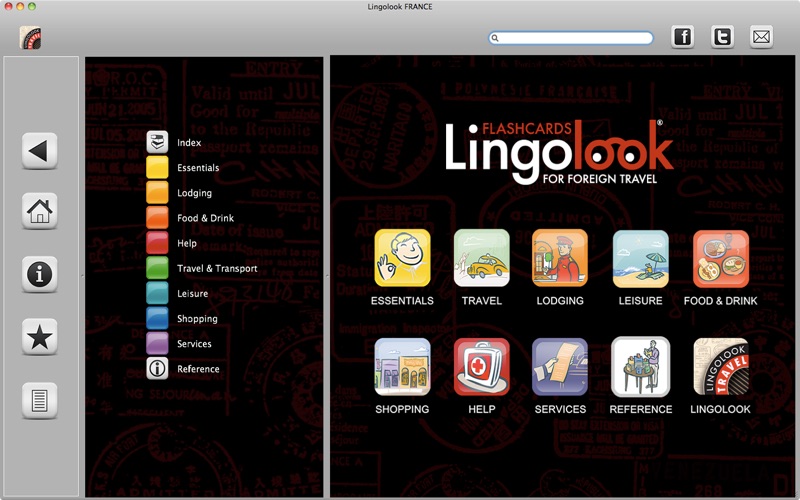This screenshot has width=800, height=500.
Task: Open the Lingolook Travel tile
Action: click(x=720, y=367)
